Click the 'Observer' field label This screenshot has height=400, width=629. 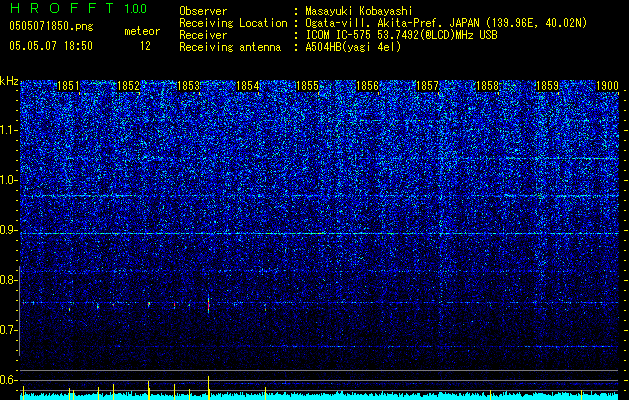(x=203, y=11)
